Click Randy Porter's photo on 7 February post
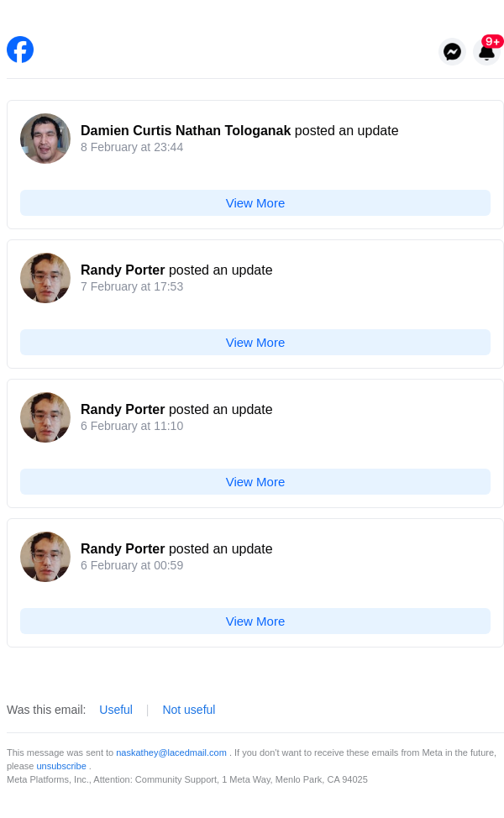Viewport: 504px width, 818px height. [45, 278]
